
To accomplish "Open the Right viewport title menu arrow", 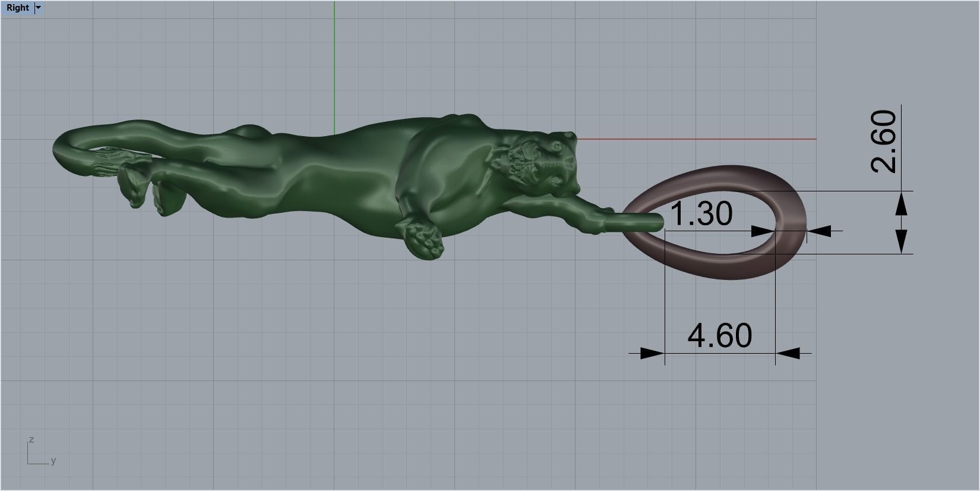I will (x=39, y=8).
